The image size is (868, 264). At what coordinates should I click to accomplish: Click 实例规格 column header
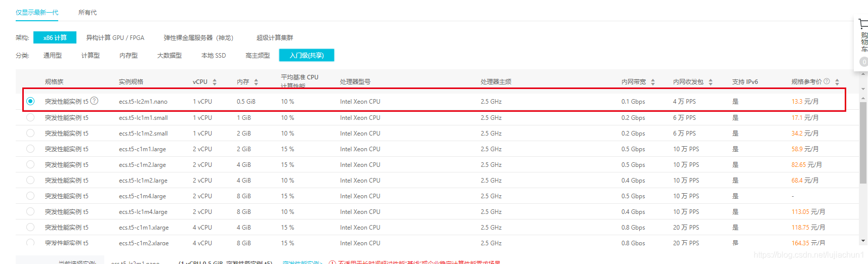pyautogui.click(x=131, y=81)
